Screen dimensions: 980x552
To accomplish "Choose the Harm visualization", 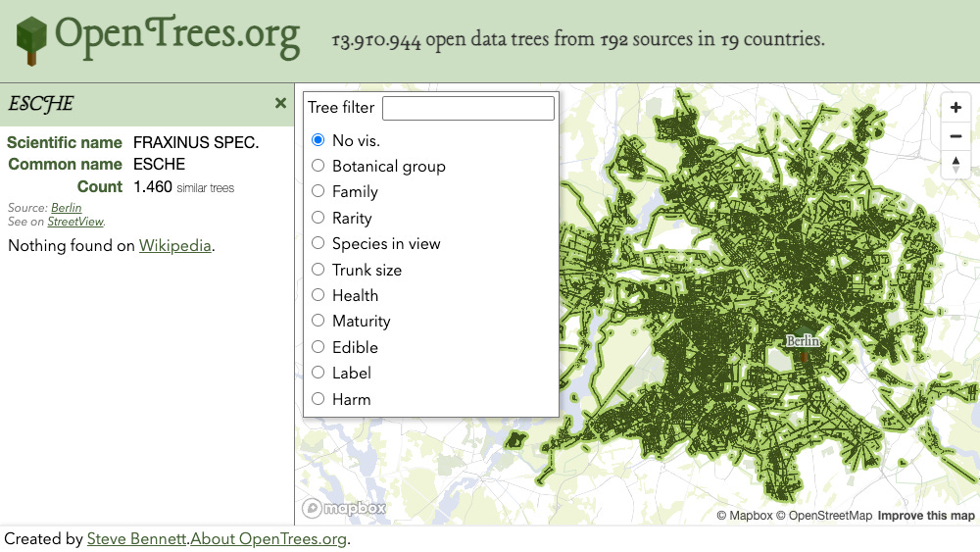I will pyautogui.click(x=318, y=399).
